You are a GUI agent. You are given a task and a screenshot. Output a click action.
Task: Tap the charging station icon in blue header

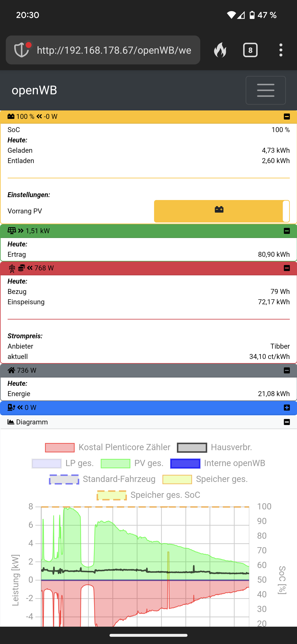click(11, 407)
